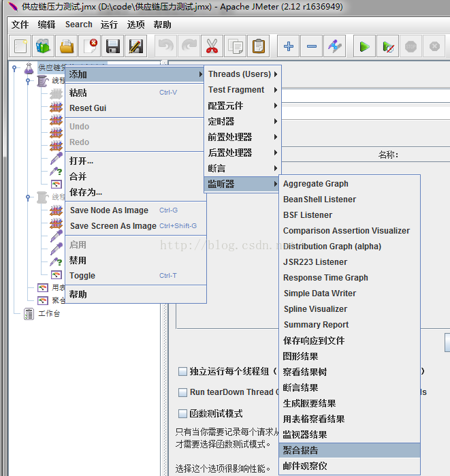This screenshot has width=450, height=476.
Task: Click the Expand All plus icon
Action: pyautogui.click(x=288, y=46)
